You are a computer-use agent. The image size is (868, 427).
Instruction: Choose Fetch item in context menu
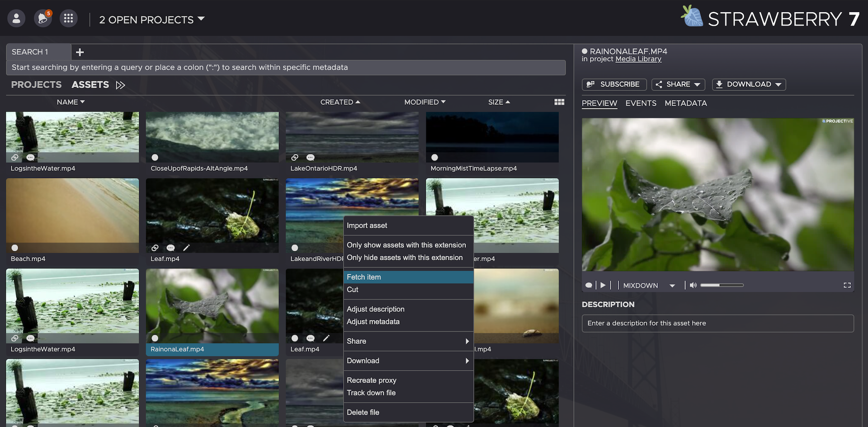pyautogui.click(x=363, y=277)
